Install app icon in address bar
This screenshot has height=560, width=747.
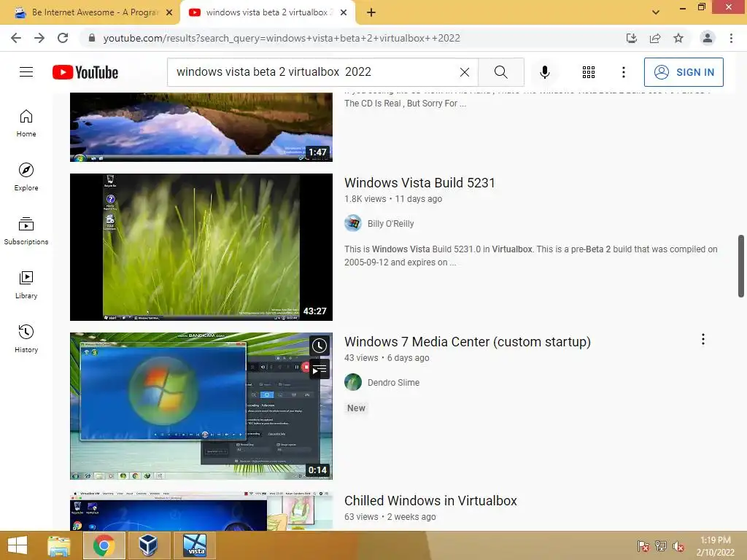(x=632, y=38)
